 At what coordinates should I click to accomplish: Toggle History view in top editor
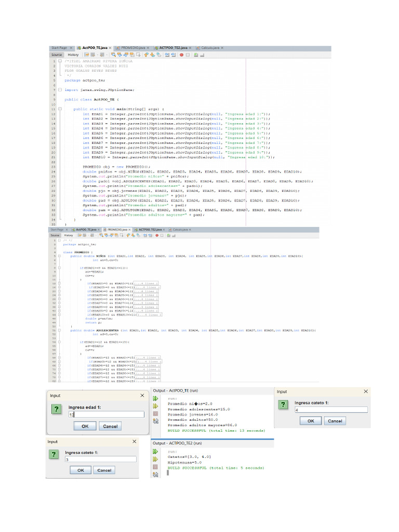click(73, 54)
